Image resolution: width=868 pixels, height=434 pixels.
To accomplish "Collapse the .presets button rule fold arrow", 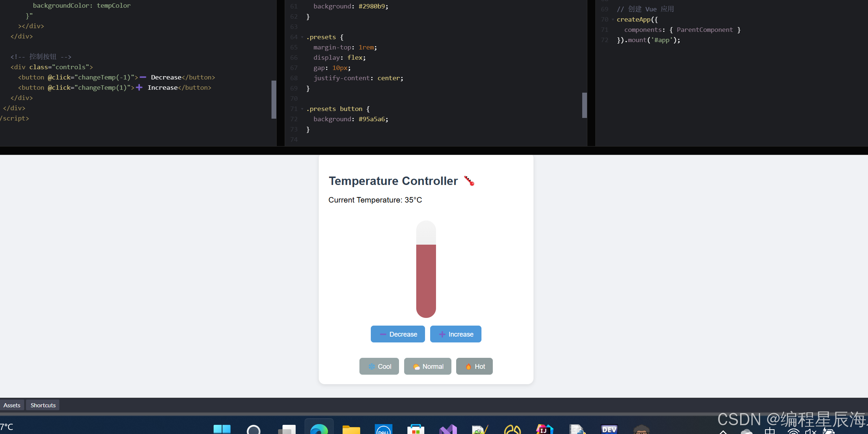I will tap(302, 109).
